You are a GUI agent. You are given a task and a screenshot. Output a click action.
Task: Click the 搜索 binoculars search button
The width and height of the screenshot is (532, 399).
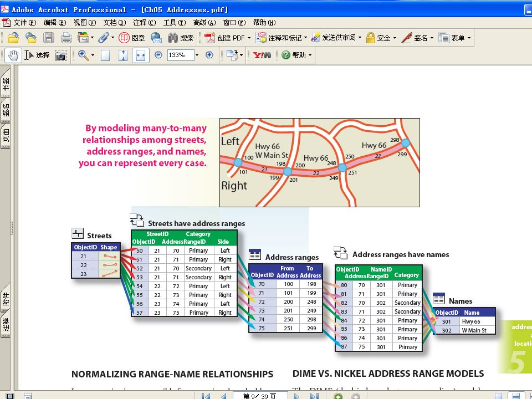point(181,38)
